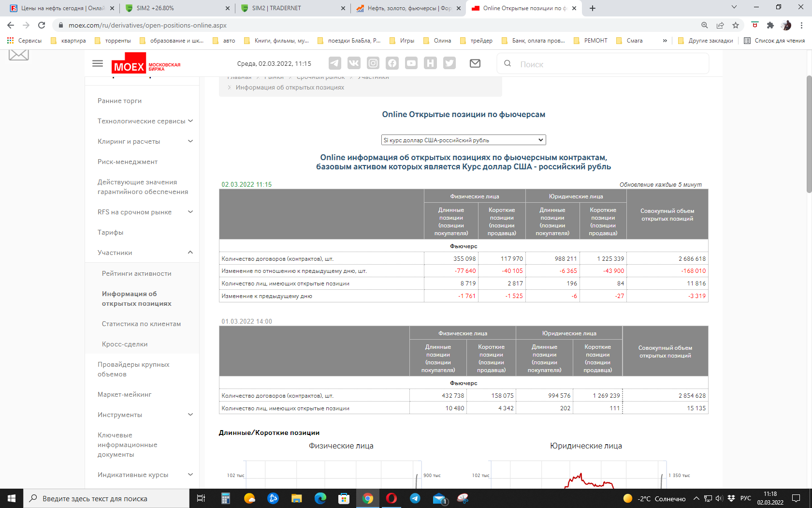The width and height of the screenshot is (812, 508).
Task: Collapse the Участники section
Action: click(190, 253)
